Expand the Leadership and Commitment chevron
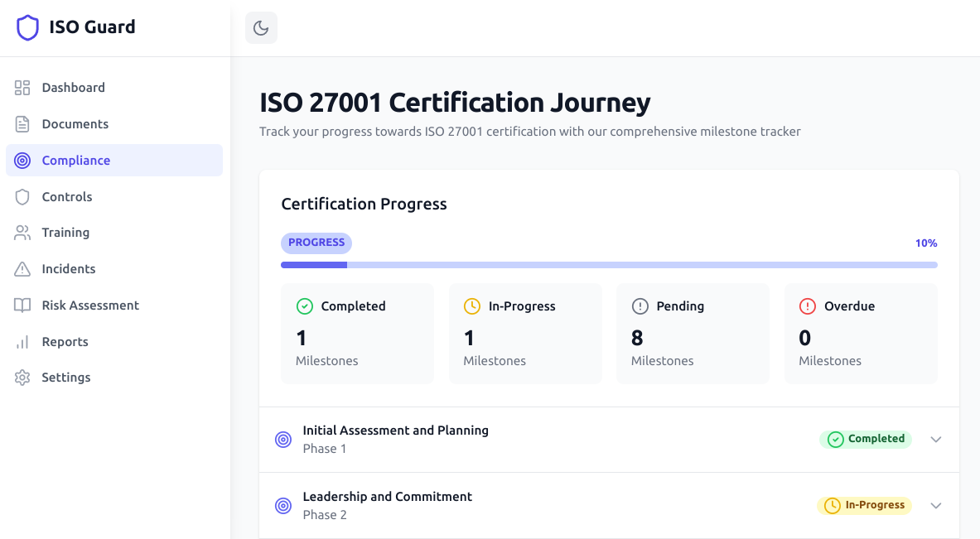980x539 pixels. pos(936,506)
